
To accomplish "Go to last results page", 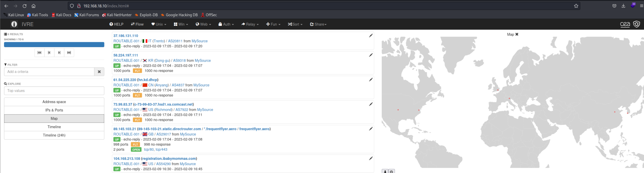I will [69, 53].
